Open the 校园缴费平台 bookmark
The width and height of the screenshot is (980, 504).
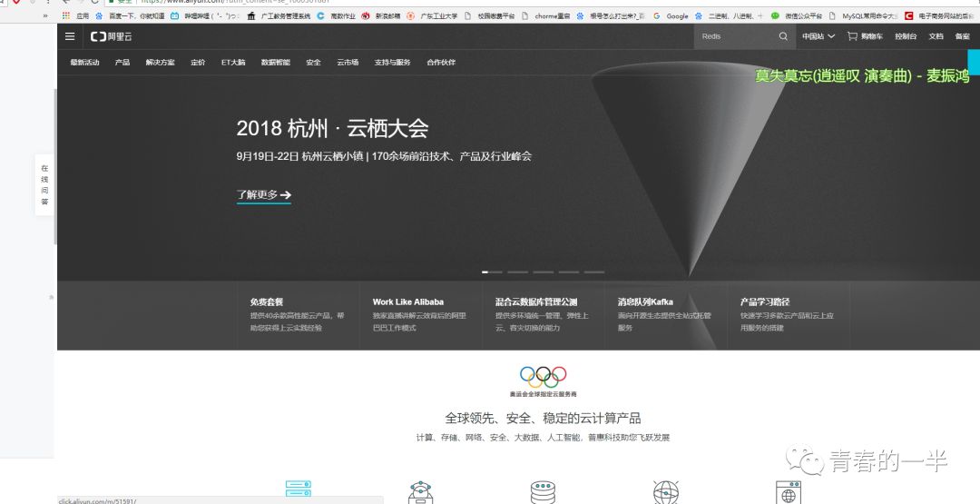pos(490,15)
